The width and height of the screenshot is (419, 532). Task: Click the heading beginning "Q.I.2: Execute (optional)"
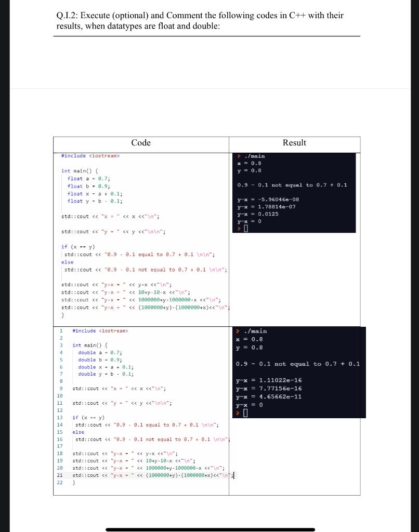pos(200,20)
